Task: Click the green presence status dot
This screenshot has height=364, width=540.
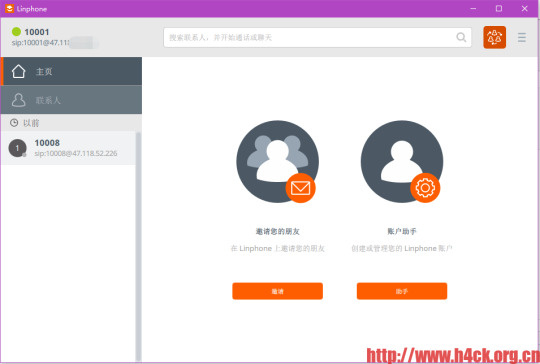Action: point(16,32)
